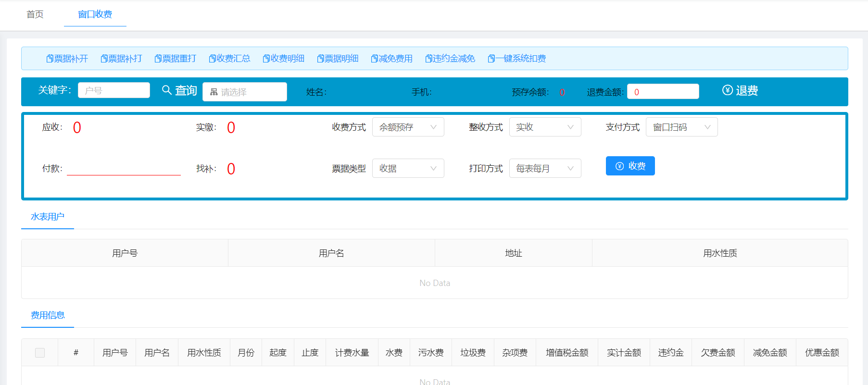The image size is (868, 385).
Task: Select the 费用信息 tab
Action: coord(48,315)
